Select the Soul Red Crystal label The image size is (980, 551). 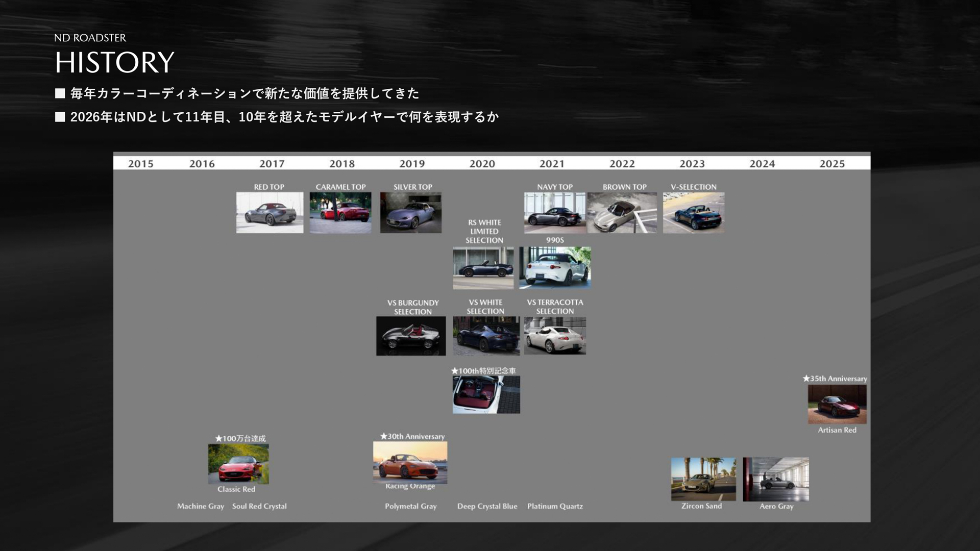tap(259, 506)
